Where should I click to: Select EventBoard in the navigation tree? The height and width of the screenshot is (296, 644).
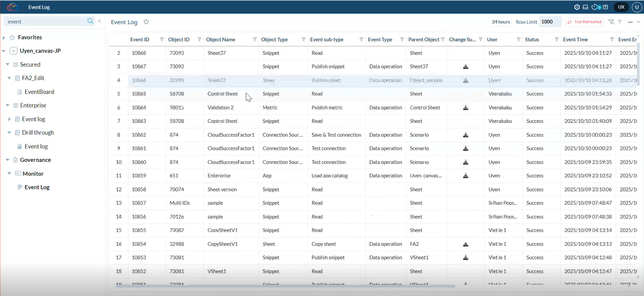tap(39, 92)
